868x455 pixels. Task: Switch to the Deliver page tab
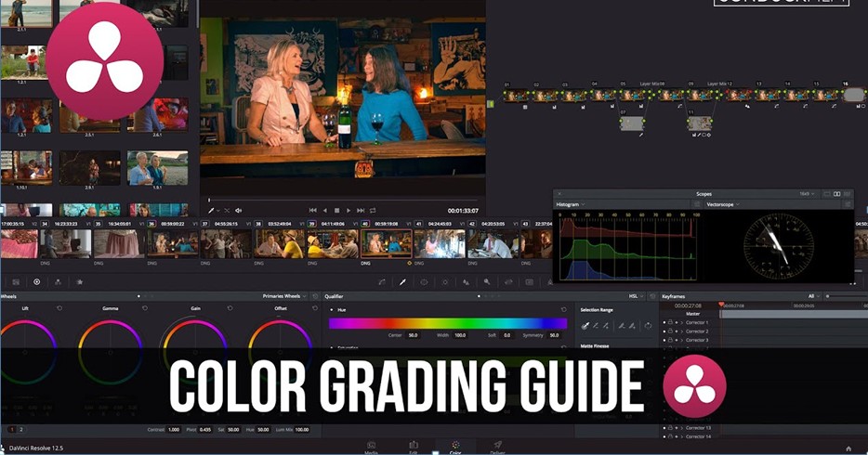[497, 447]
